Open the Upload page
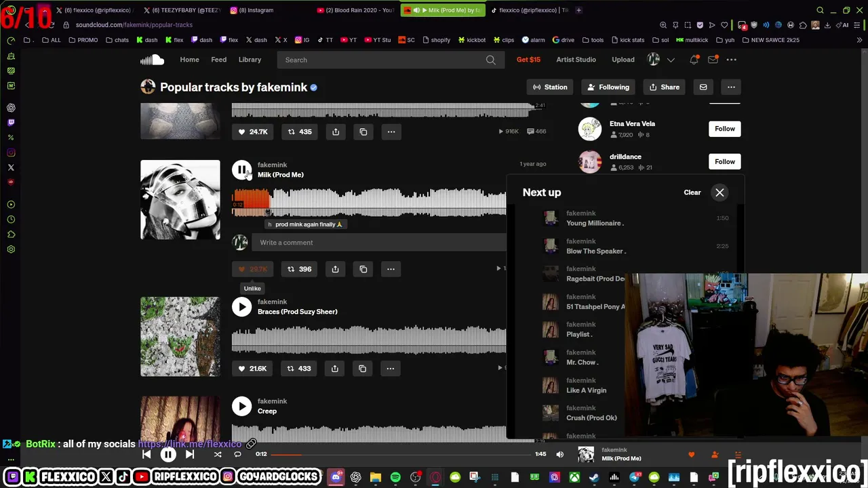Image resolution: width=868 pixels, height=488 pixels. (623, 60)
